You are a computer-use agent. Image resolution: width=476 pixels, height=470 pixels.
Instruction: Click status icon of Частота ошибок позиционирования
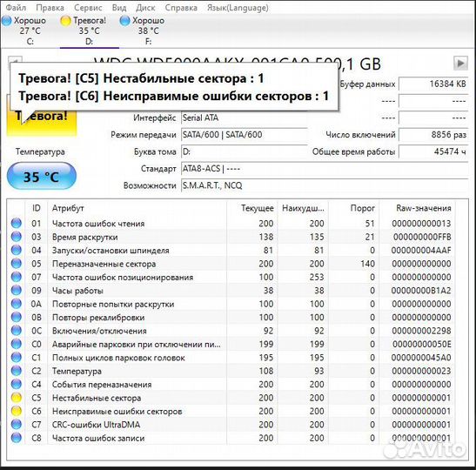[17, 277]
